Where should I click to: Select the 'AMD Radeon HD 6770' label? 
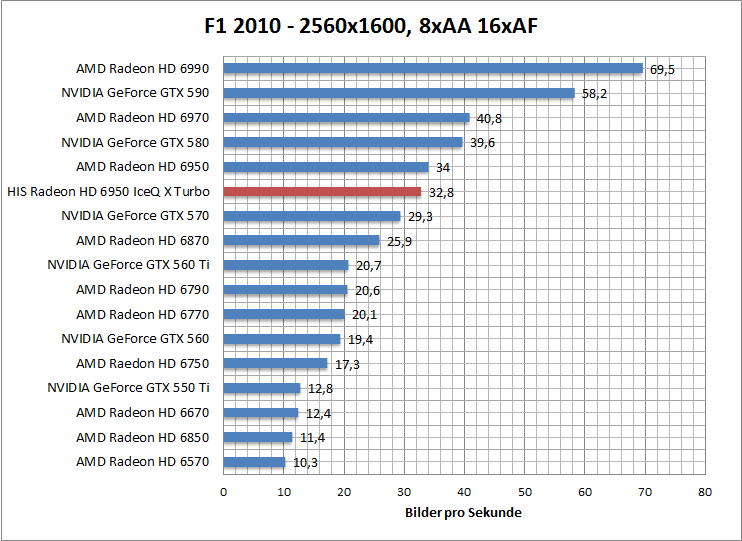142,314
